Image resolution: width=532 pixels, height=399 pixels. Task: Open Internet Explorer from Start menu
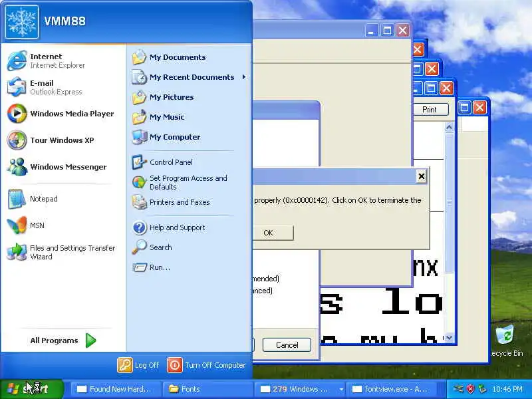pyautogui.click(x=63, y=61)
